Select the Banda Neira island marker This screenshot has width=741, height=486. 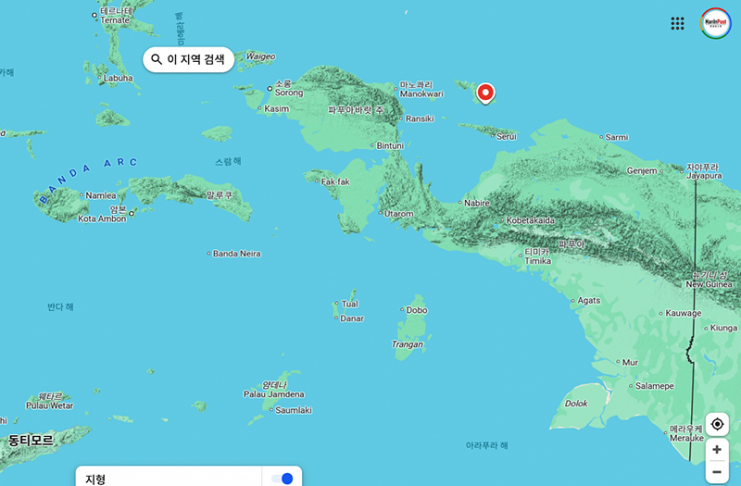coord(236,254)
